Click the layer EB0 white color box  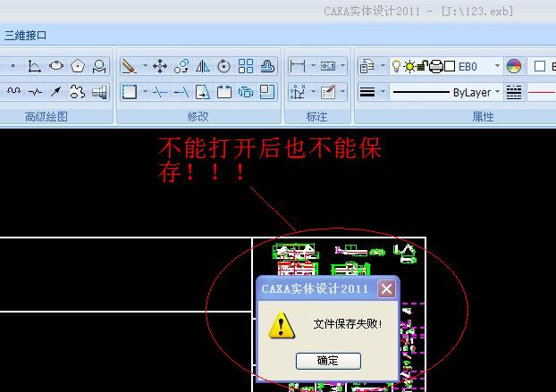(x=450, y=66)
